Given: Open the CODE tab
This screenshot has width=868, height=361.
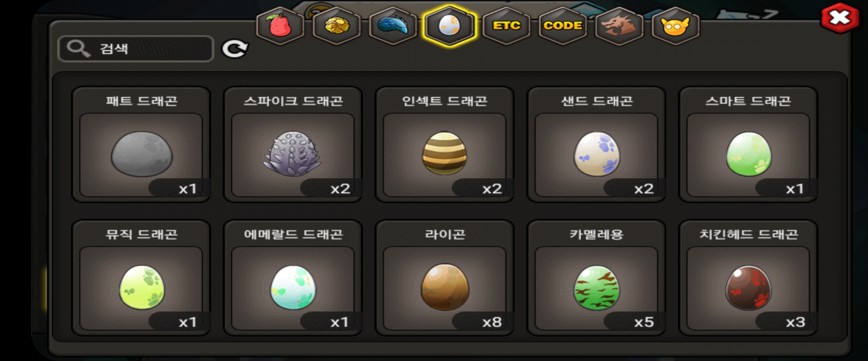Looking at the screenshot, I should point(563,26).
